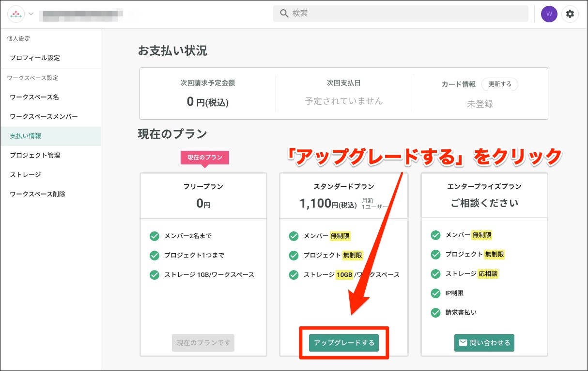Click the check icon beside メンバー2名まで

pyautogui.click(x=155, y=236)
